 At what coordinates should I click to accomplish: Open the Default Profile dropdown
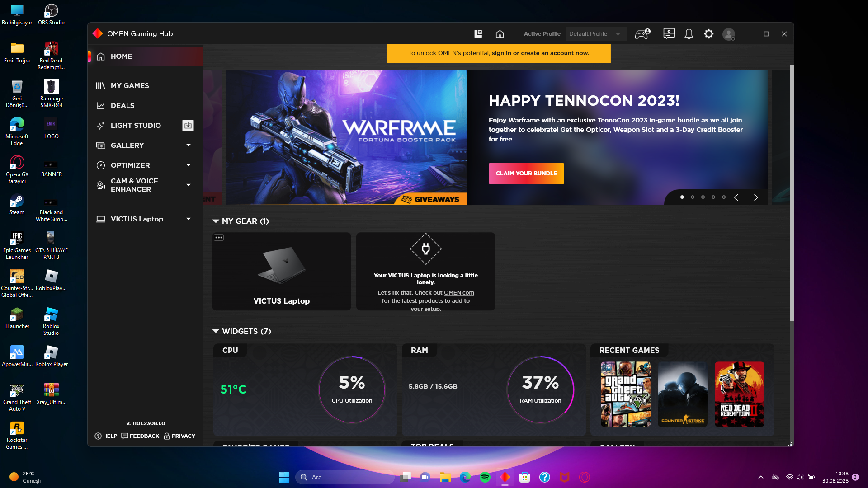coord(595,34)
